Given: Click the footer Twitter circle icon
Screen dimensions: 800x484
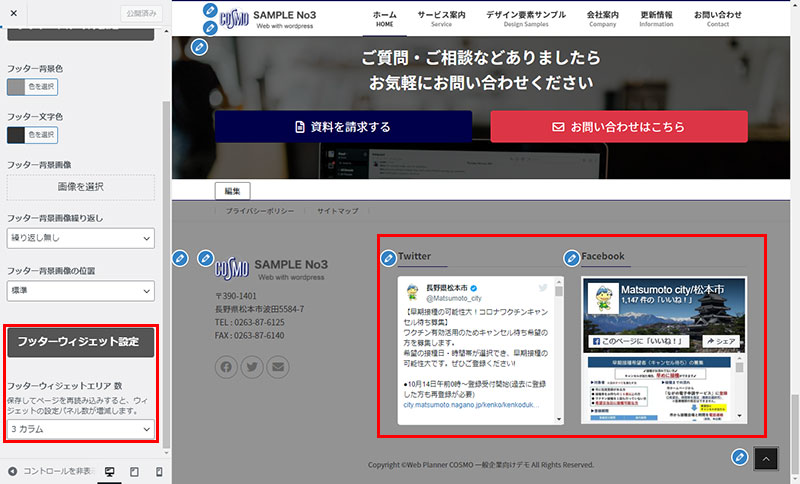Looking at the screenshot, I should point(252,367).
